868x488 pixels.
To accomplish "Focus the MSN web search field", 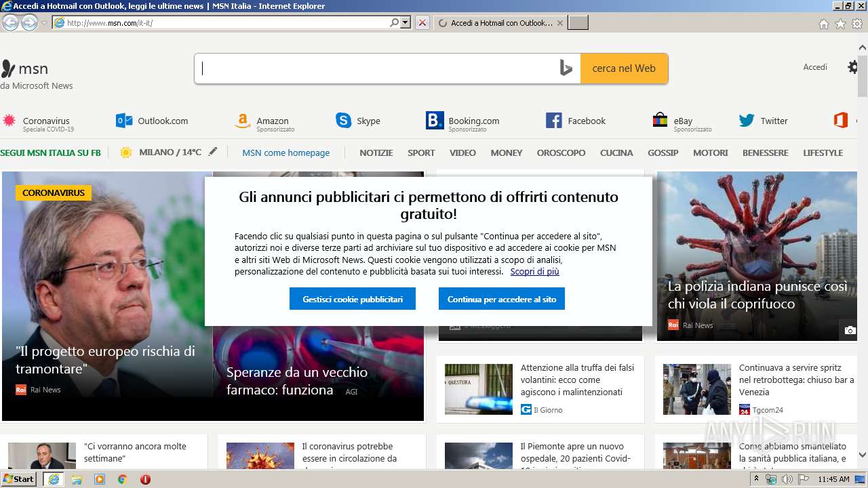I will click(x=377, y=68).
